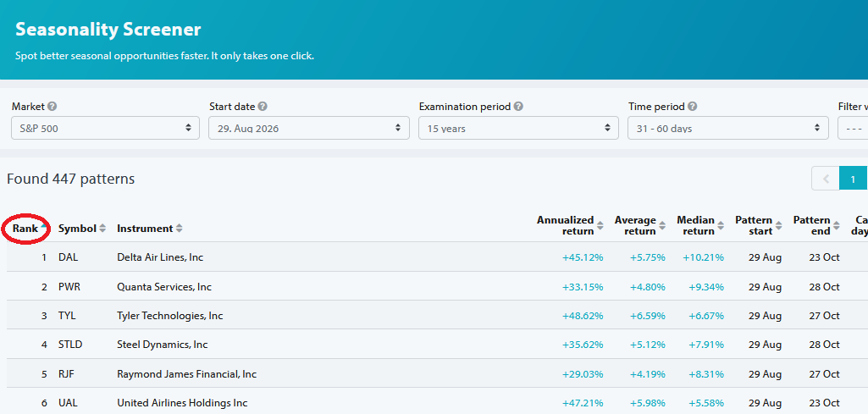Screen dimensions: 868x414
Task: Open the Time period help icon
Action: coord(693,107)
